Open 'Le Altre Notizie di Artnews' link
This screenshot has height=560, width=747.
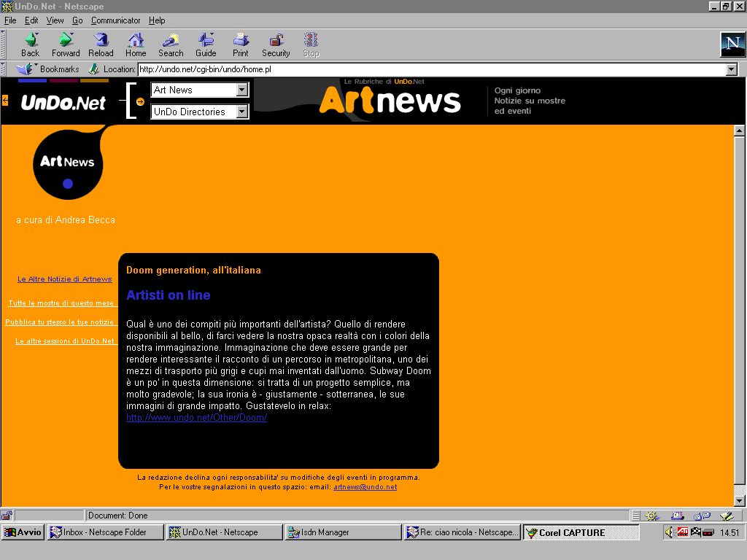tap(65, 279)
